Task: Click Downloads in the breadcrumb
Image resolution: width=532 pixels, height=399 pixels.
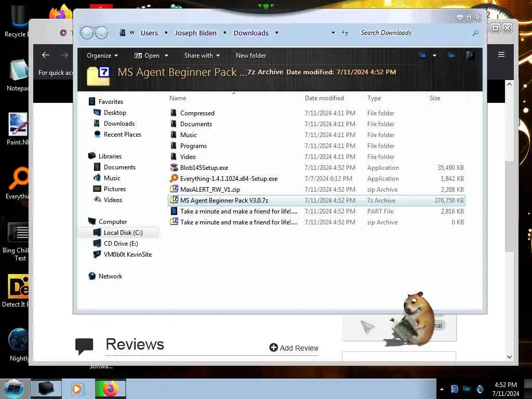Action: [251, 33]
